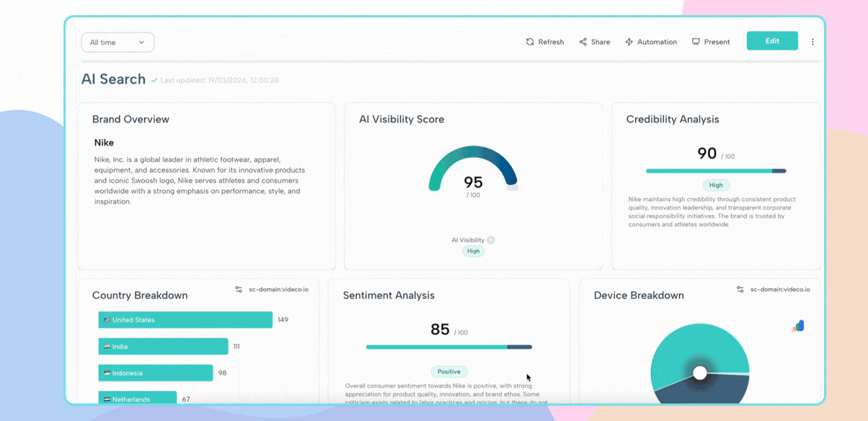Open the three-dot overflow menu icon
The width and height of the screenshot is (868, 421).
pyautogui.click(x=813, y=41)
